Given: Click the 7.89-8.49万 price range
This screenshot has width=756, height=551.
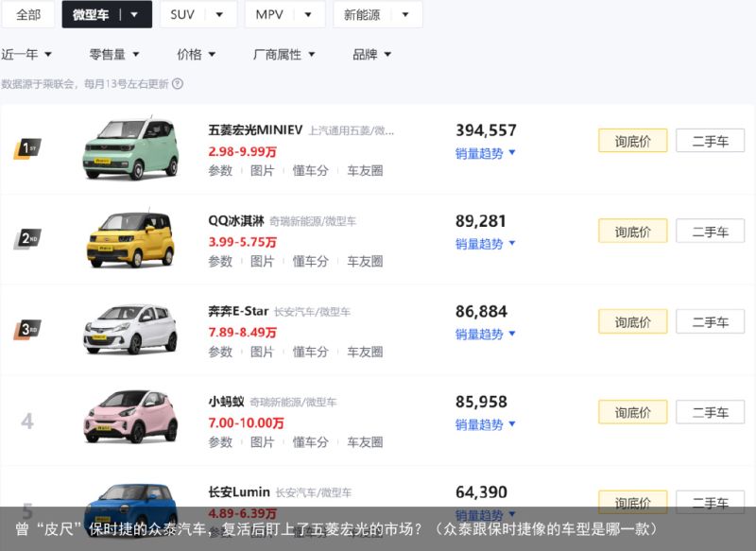Looking at the screenshot, I should [x=243, y=332].
